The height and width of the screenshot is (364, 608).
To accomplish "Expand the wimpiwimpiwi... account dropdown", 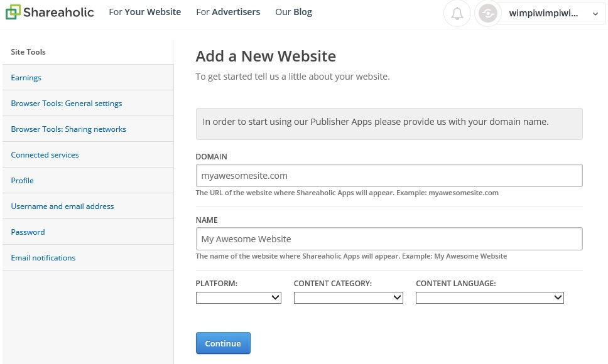I will (x=552, y=14).
